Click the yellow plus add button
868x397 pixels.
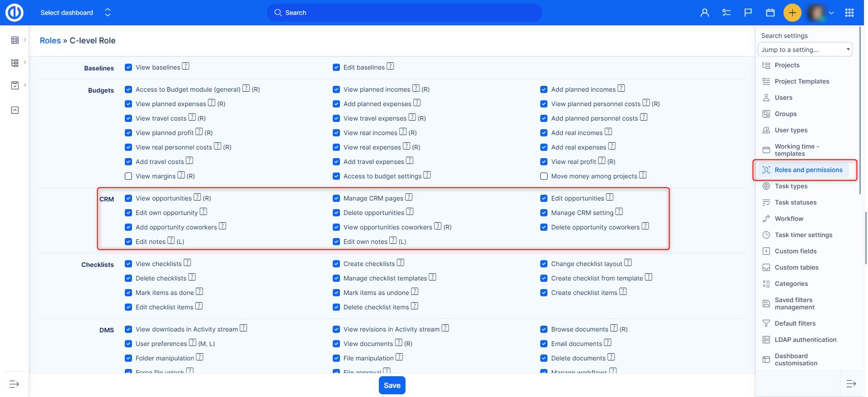(792, 13)
